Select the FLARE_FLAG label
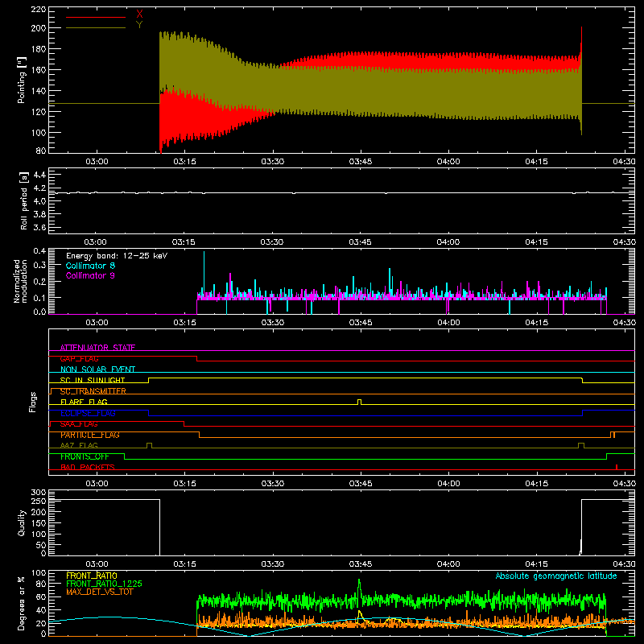This screenshot has height=644, width=644. pyautogui.click(x=84, y=402)
